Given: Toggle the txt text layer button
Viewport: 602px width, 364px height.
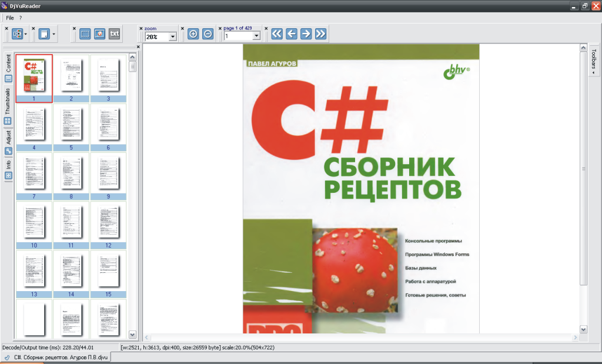Looking at the screenshot, I should (x=115, y=34).
